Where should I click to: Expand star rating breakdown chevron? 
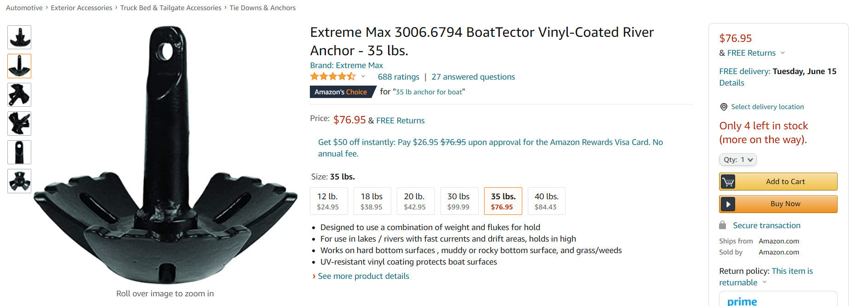pos(363,77)
